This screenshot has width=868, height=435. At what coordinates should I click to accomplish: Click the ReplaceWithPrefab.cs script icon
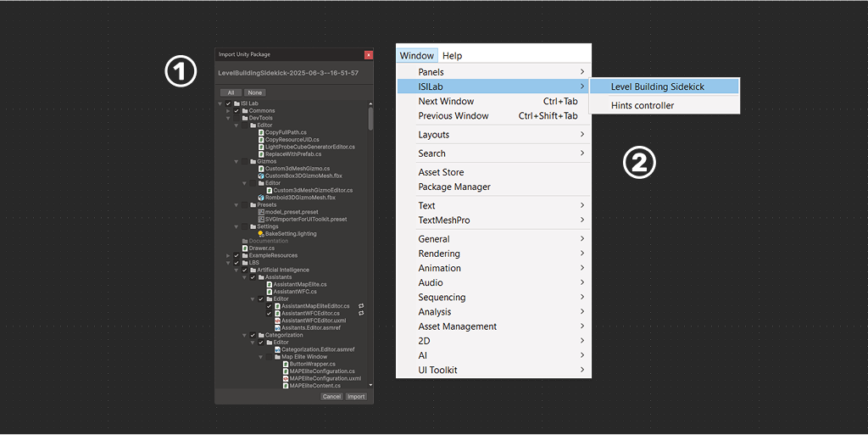coord(261,153)
